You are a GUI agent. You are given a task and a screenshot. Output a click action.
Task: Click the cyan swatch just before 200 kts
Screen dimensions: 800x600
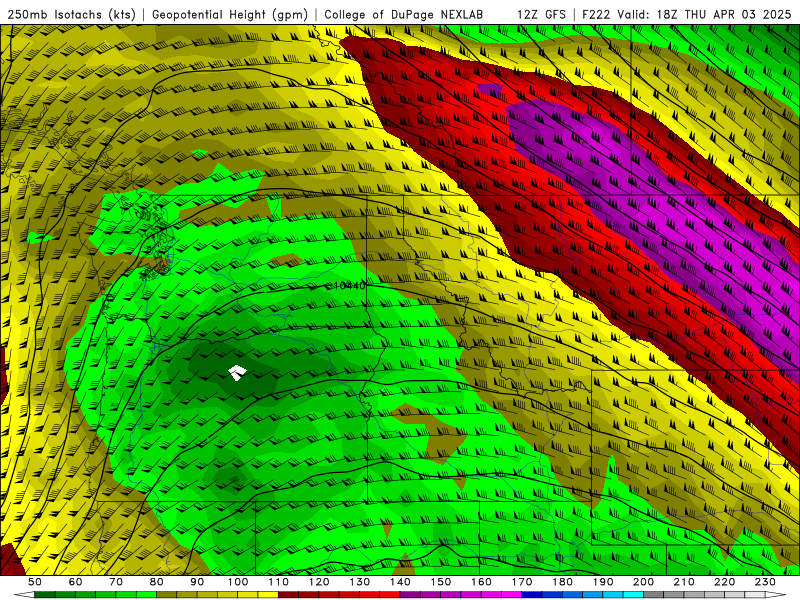pyautogui.click(x=633, y=595)
